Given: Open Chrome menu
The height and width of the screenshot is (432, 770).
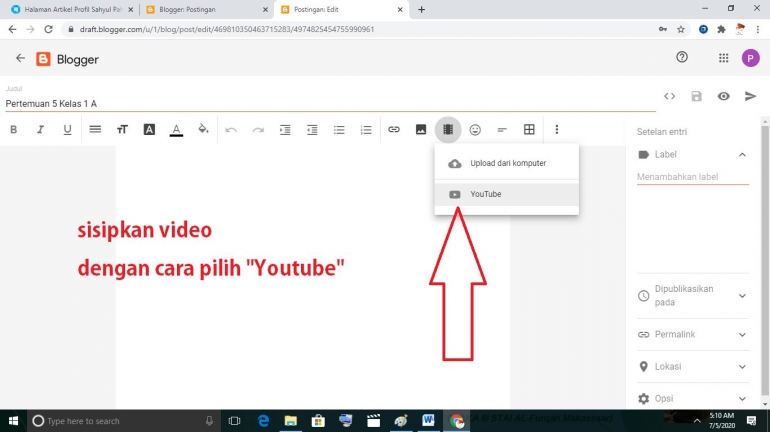Looking at the screenshot, I should point(758,29).
